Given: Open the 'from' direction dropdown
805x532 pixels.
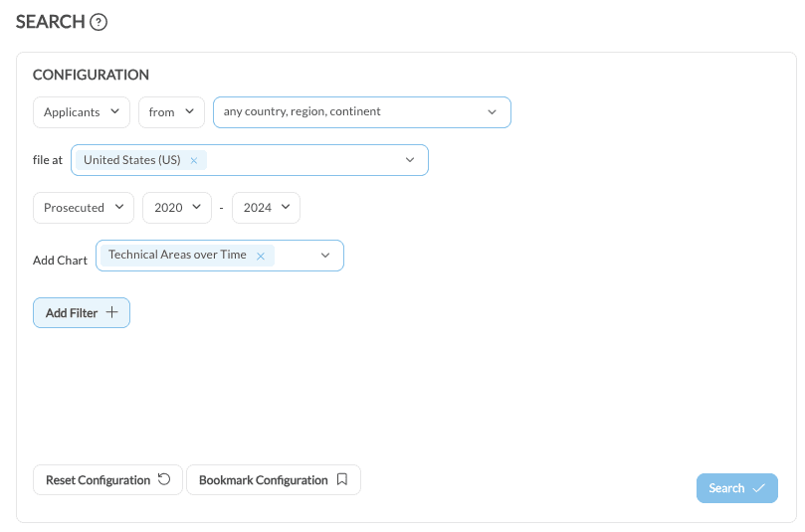Looking at the screenshot, I should coord(171,112).
